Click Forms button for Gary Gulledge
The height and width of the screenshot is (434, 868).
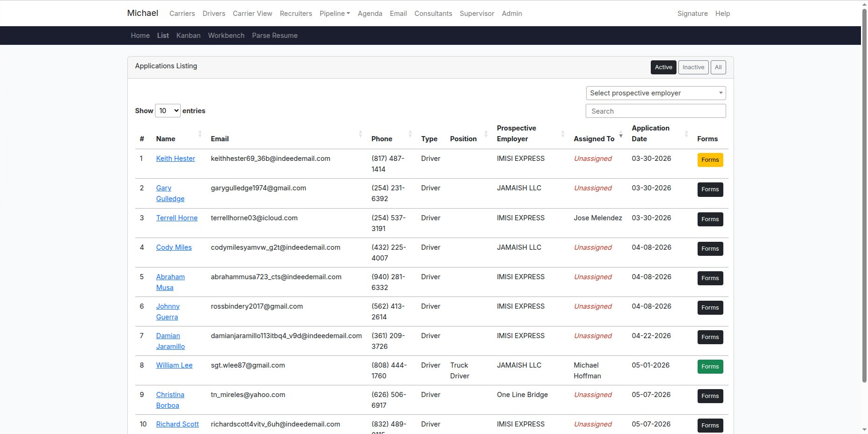pos(710,189)
